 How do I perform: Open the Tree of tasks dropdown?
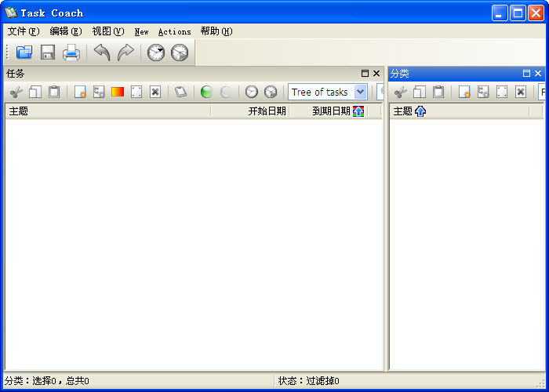coord(360,92)
